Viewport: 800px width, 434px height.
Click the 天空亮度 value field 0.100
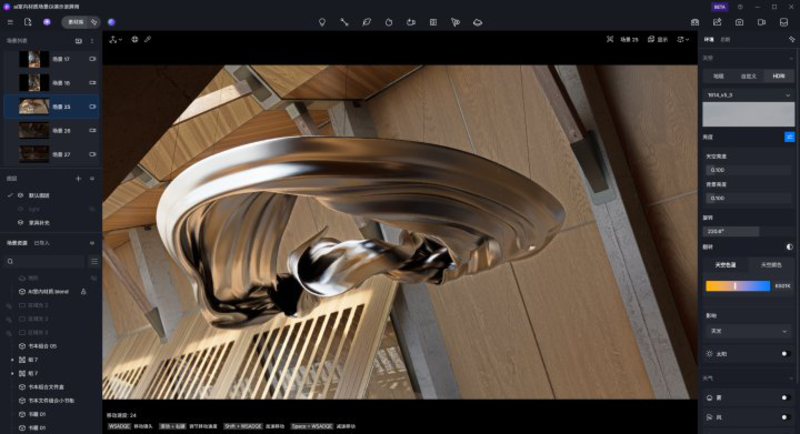pos(748,170)
